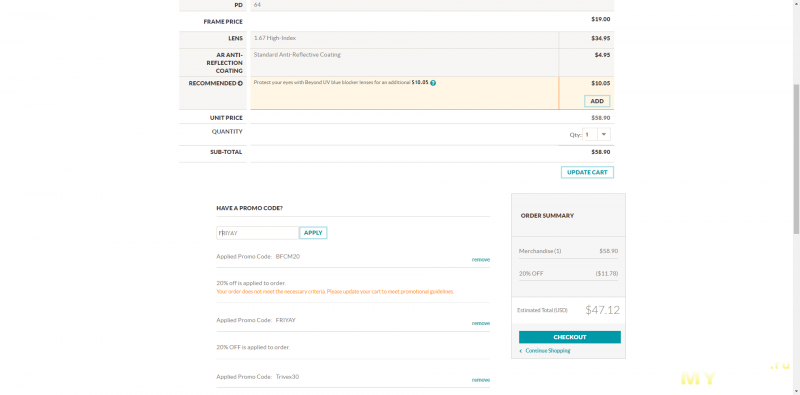Remove the Trivex30 promo code
800x395 pixels.
pos(481,380)
